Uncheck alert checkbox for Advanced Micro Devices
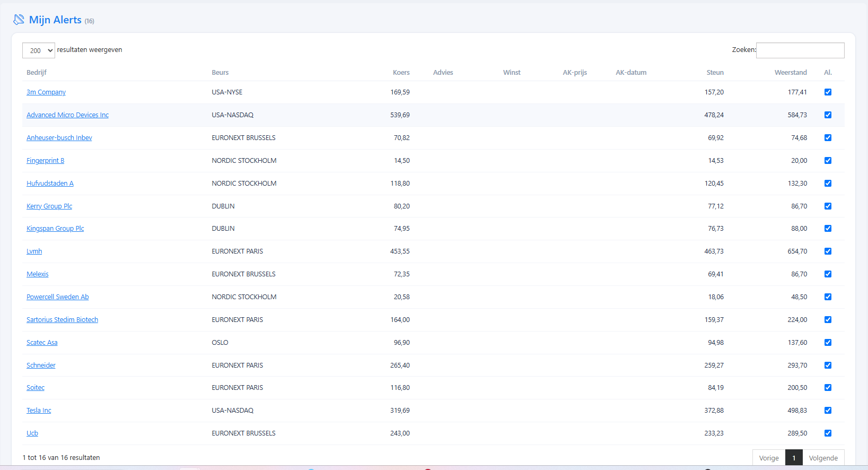The image size is (868, 470). click(x=828, y=115)
